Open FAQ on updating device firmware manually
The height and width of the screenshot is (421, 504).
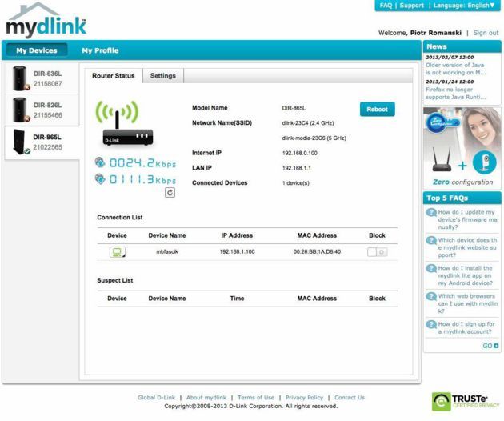click(467, 219)
